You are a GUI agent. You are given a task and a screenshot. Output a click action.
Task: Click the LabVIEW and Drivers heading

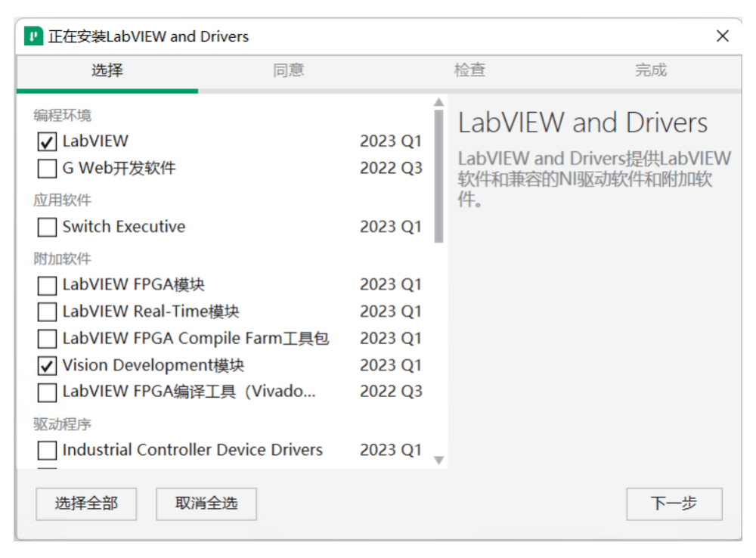(x=583, y=122)
